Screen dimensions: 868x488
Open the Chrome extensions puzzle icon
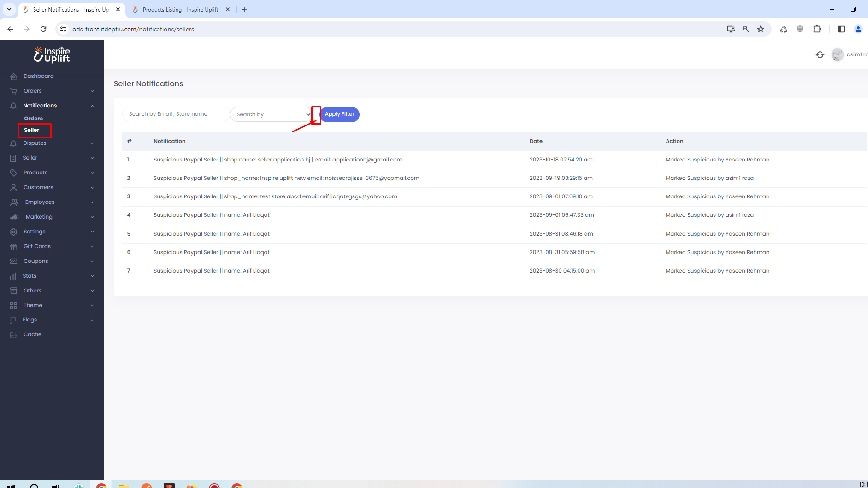(x=817, y=29)
